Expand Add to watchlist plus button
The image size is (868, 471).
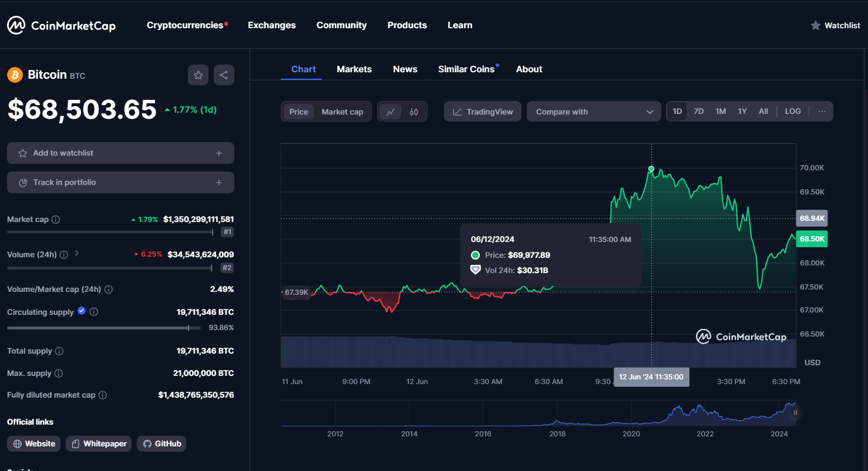click(218, 153)
